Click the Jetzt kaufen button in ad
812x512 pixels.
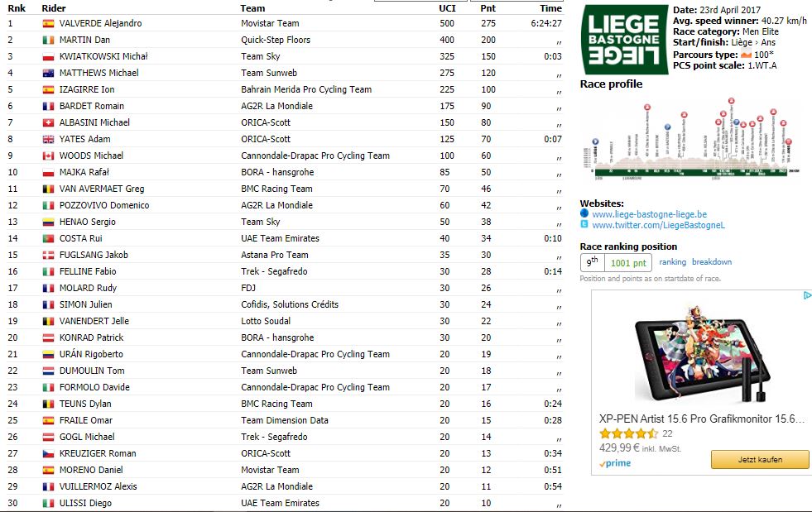(x=760, y=459)
